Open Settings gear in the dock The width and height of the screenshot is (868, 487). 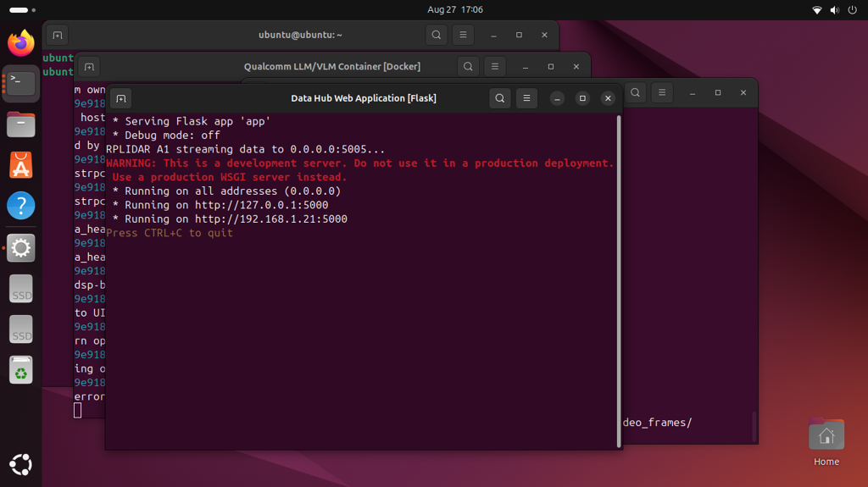pyautogui.click(x=21, y=247)
